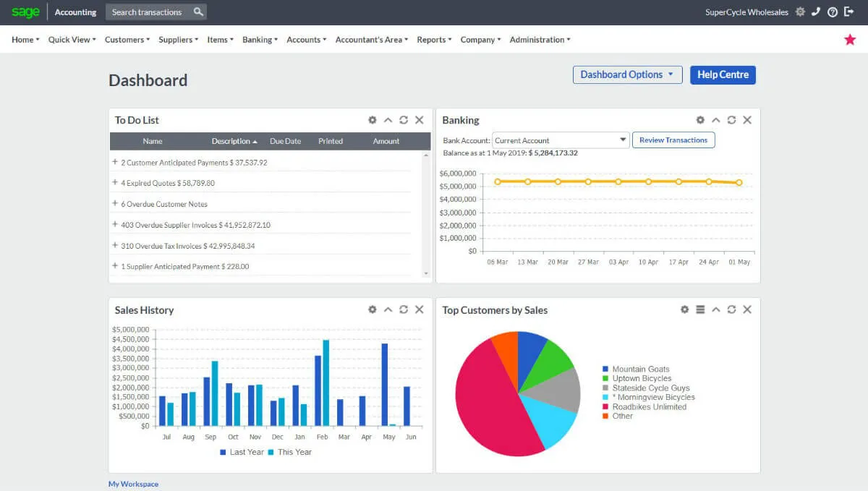
Task: Open the Bank Account dropdown
Action: [623, 140]
